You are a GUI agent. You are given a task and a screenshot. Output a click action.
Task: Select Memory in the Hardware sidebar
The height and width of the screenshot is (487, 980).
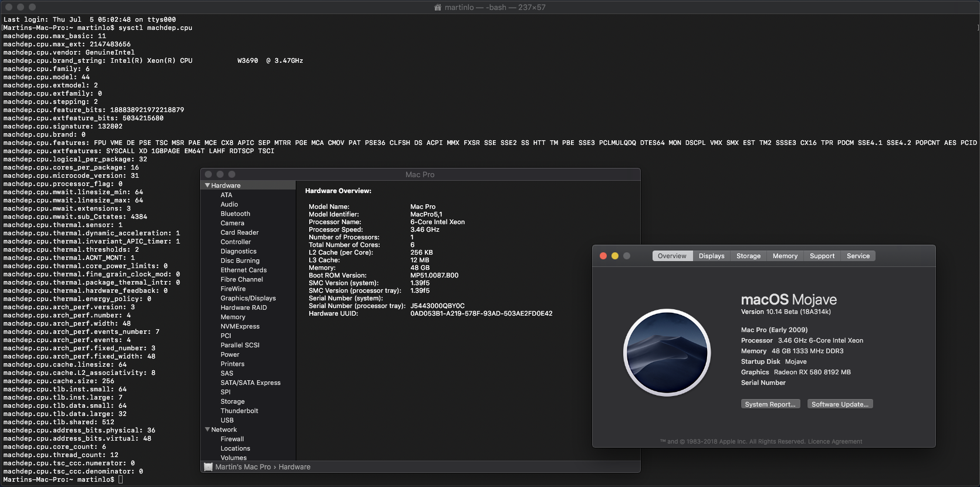[233, 317]
